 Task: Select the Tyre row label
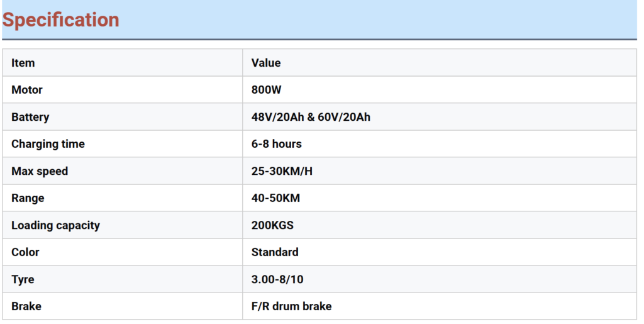coord(23,280)
